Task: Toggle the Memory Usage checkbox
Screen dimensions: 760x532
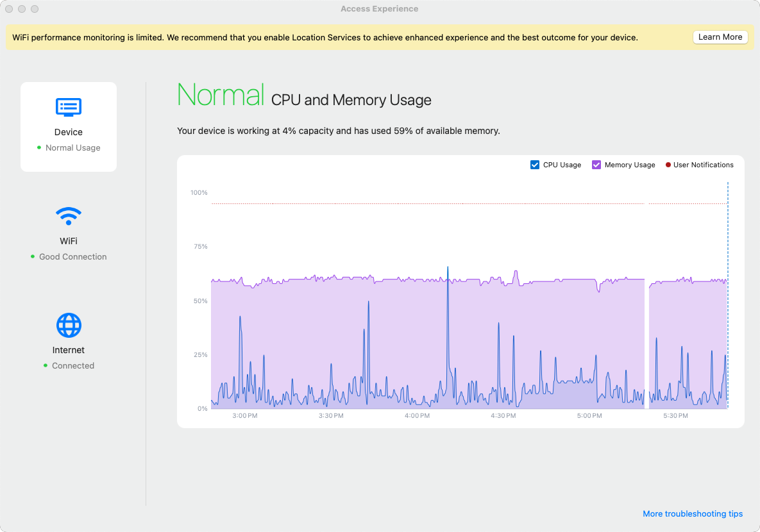Action: click(596, 165)
